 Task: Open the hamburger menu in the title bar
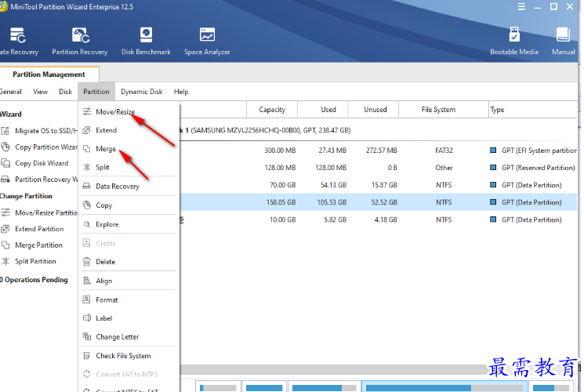521,7
